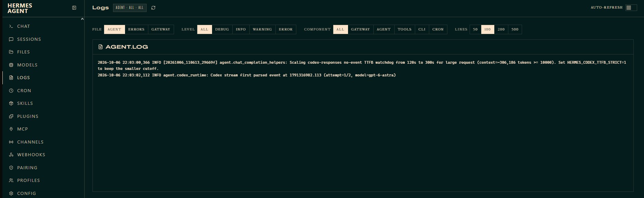Select the Errors file filter
The width and height of the screenshot is (644, 198).
pos(136,29)
